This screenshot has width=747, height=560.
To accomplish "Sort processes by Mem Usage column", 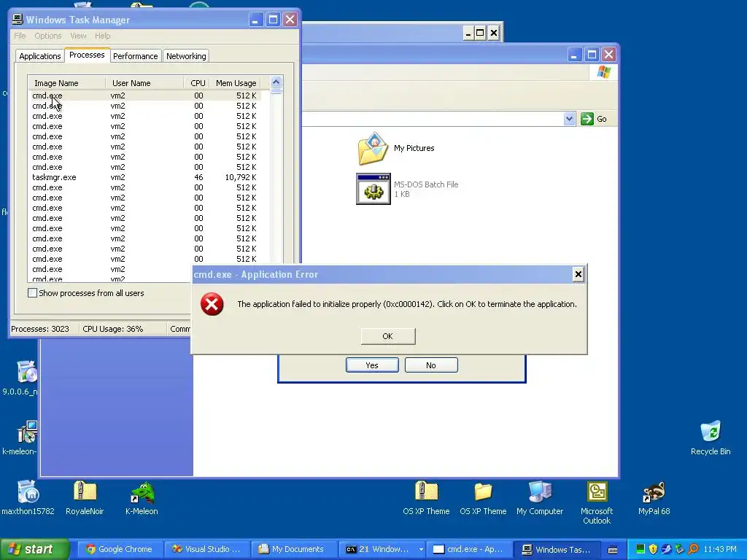I will tap(236, 83).
